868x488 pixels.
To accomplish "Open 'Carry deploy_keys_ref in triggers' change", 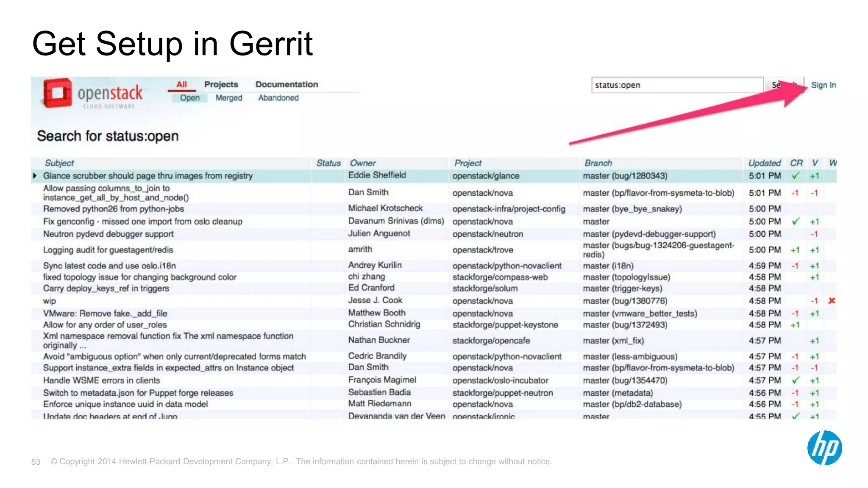I will click(106, 288).
